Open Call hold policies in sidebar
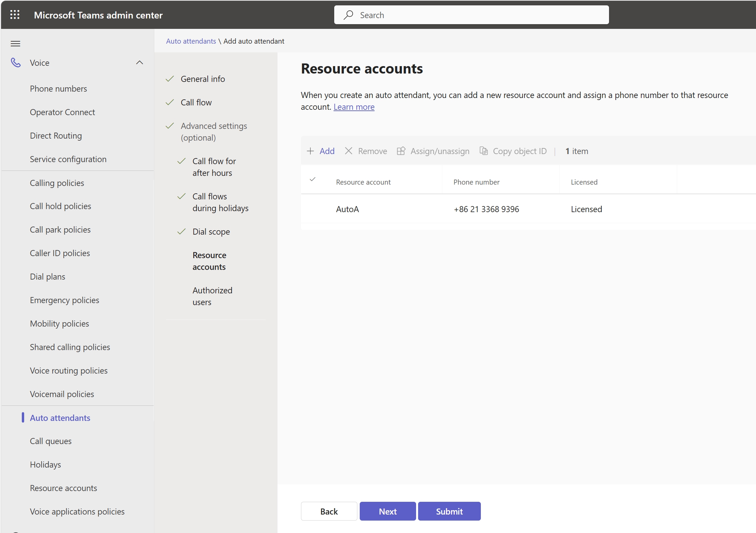756x533 pixels. [60, 206]
